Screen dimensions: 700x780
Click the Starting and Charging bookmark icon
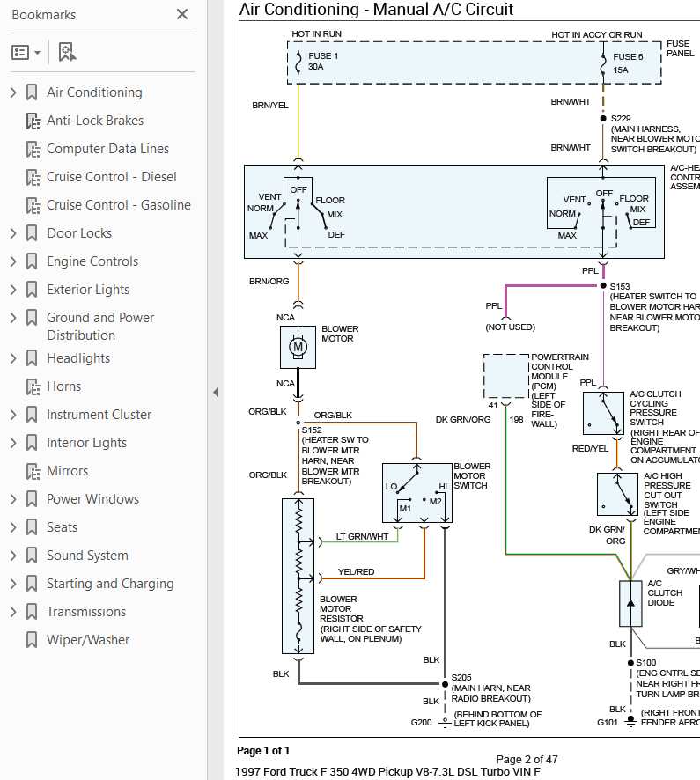click(x=32, y=584)
